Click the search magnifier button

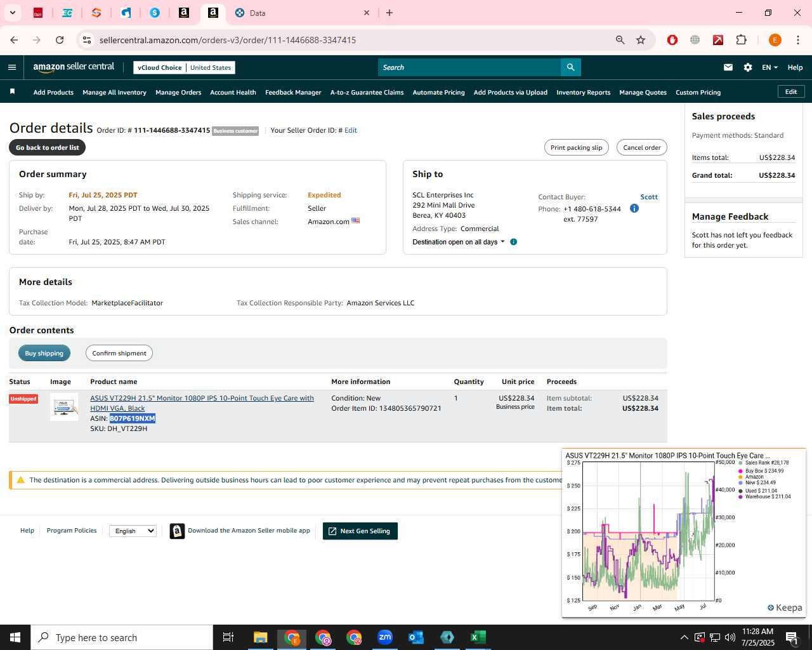coord(570,67)
